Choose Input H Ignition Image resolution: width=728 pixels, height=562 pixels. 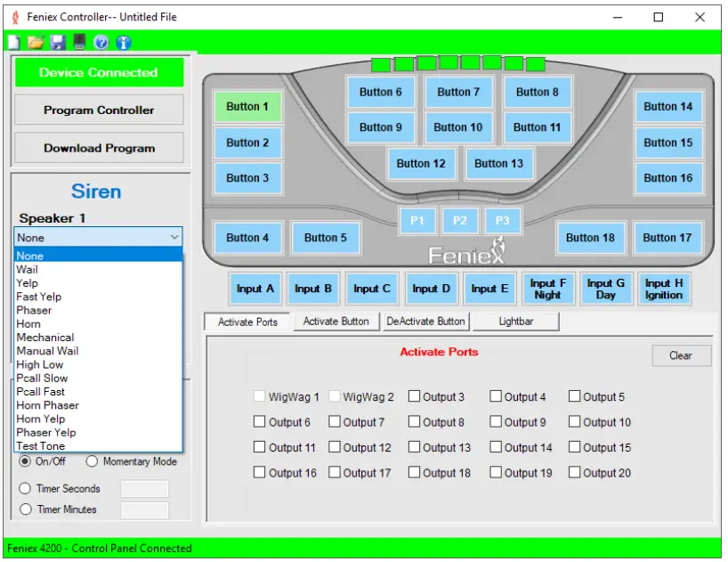[x=664, y=289]
